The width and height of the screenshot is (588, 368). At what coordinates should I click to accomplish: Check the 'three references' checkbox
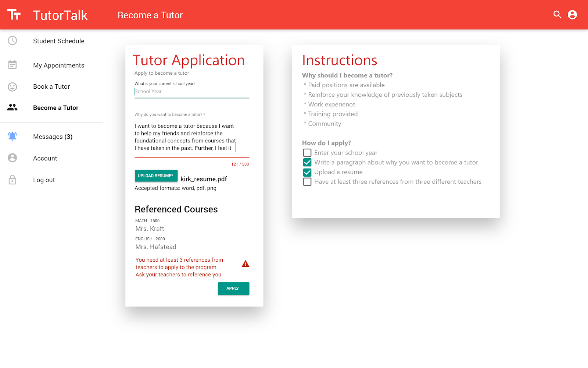pyautogui.click(x=307, y=182)
